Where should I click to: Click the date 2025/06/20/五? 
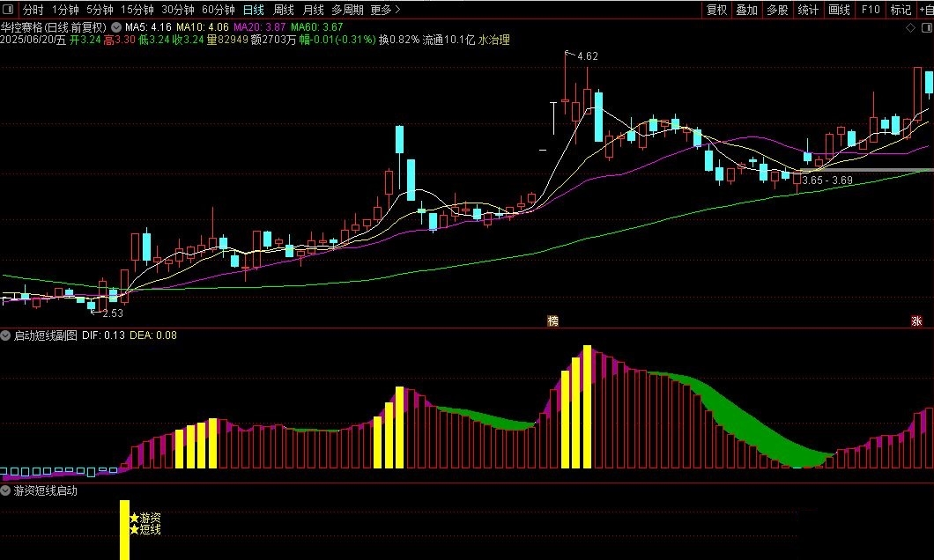33,40
